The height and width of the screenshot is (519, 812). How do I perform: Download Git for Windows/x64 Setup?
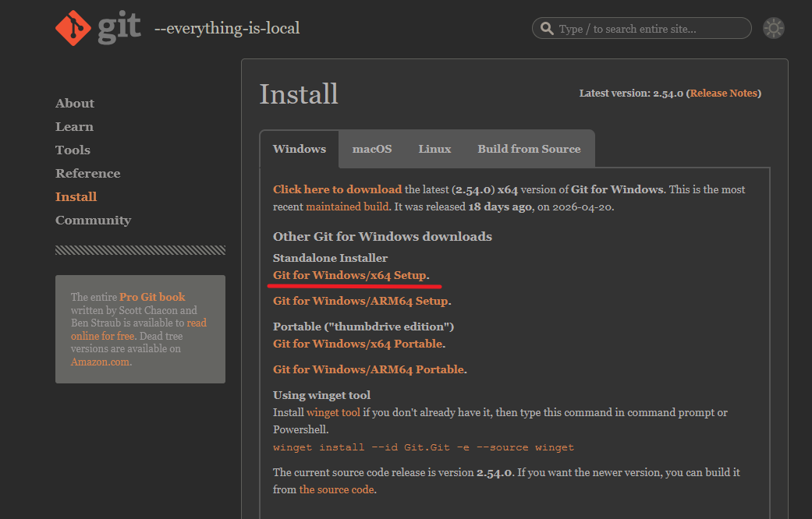[349, 275]
